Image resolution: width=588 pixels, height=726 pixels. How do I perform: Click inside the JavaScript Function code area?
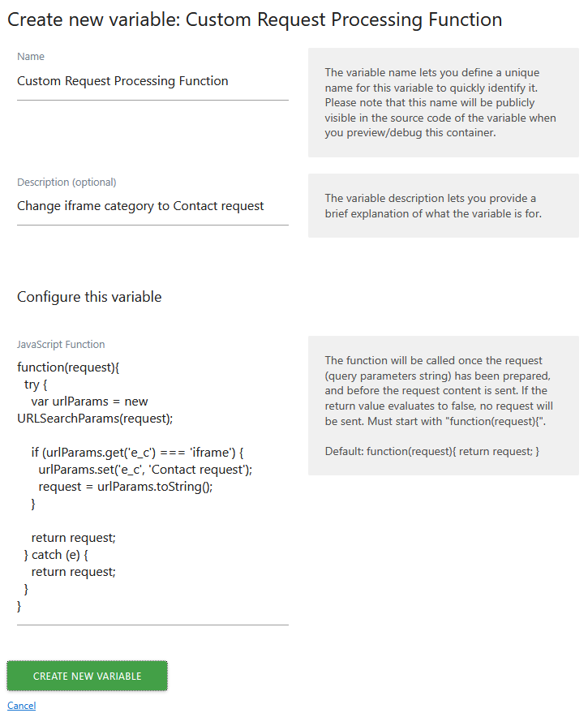point(146,487)
